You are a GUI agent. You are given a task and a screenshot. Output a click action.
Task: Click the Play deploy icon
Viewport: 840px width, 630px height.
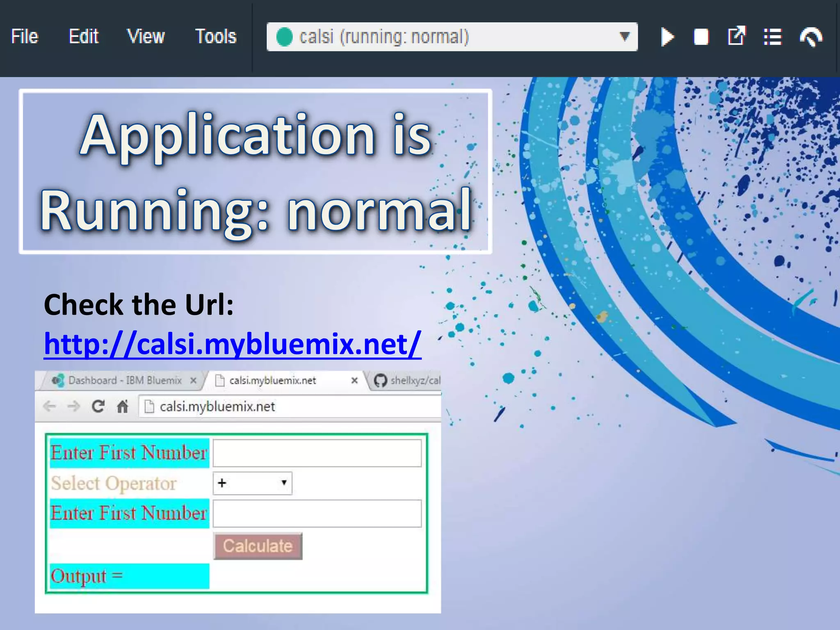[667, 37]
